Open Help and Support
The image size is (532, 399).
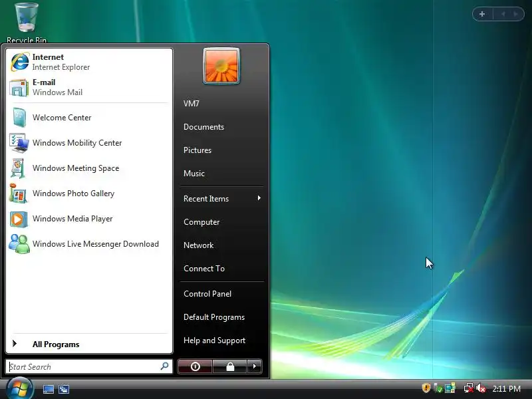pos(214,340)
